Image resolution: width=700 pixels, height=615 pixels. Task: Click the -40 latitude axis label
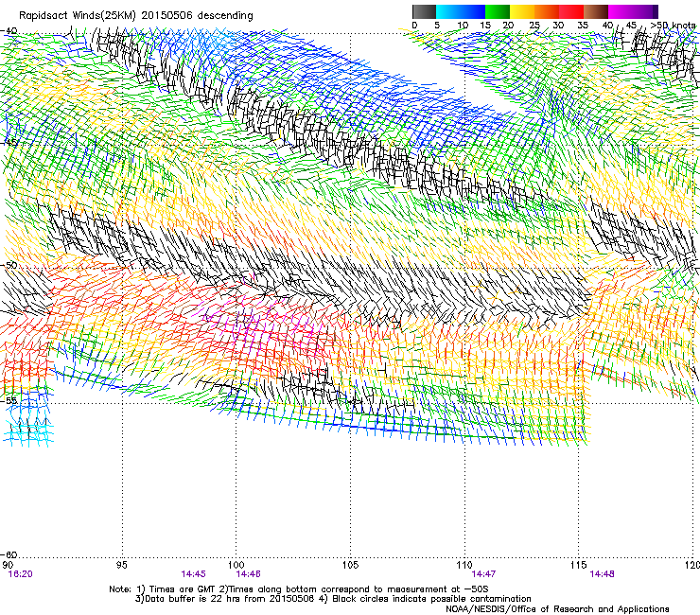[x=9, y=31]
